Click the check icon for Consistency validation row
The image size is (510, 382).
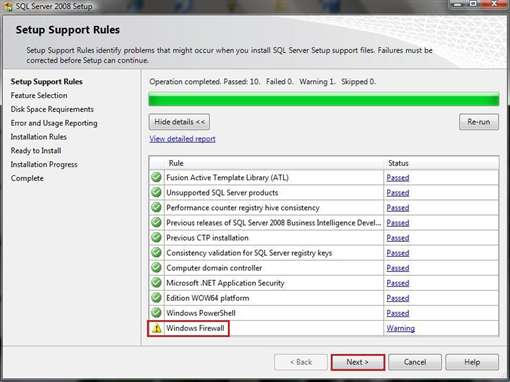coord(156,252)
